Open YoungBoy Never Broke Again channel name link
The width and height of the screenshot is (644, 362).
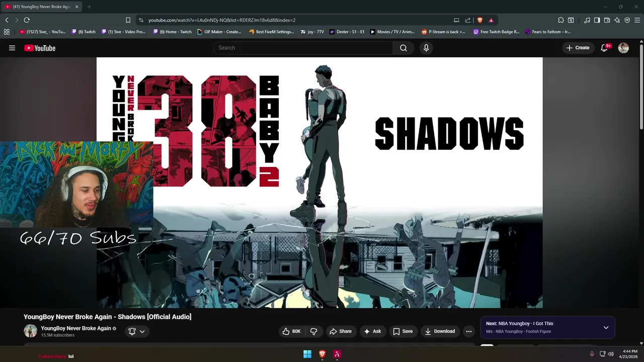tap(76, 328)
